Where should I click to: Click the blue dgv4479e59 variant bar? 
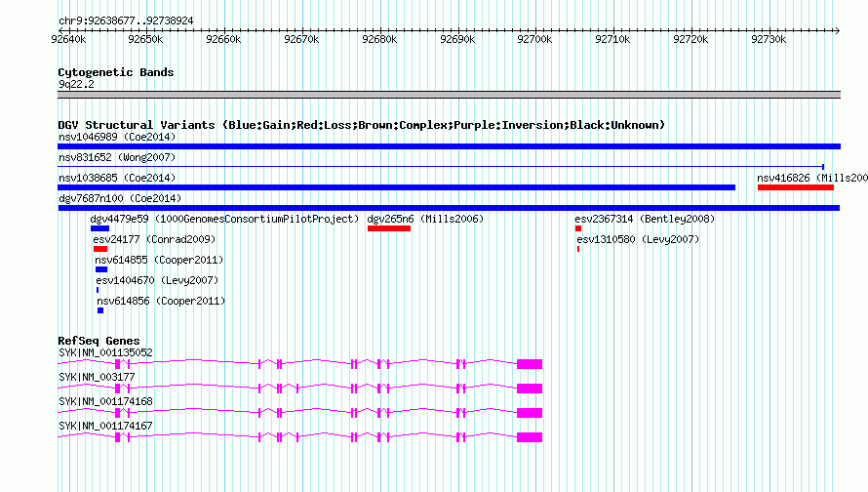99,228
